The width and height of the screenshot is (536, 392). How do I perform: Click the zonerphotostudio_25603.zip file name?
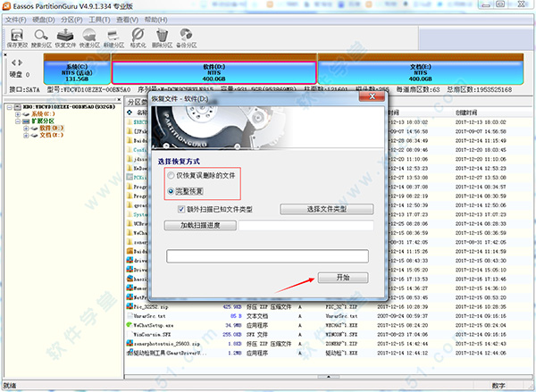167,344
